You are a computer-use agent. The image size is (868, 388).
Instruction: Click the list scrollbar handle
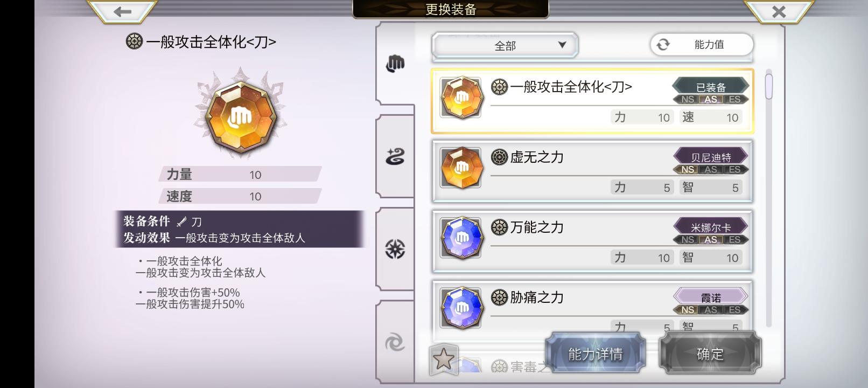[x=768, y=86]
